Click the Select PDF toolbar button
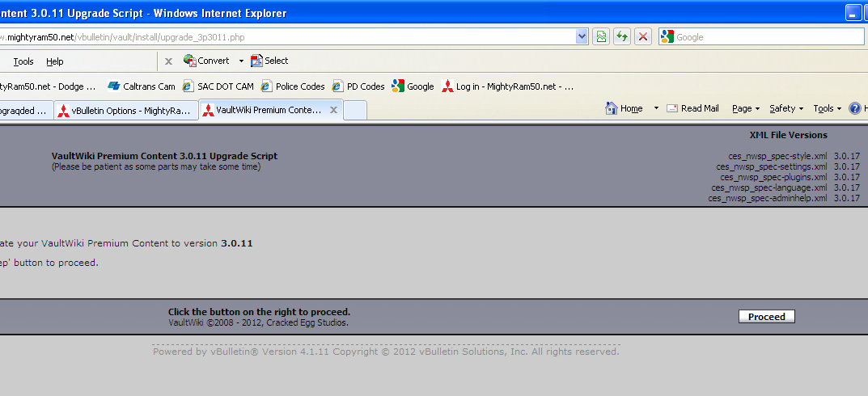The height and width of the screenshot is (396, 868). (x=269, y=61)
